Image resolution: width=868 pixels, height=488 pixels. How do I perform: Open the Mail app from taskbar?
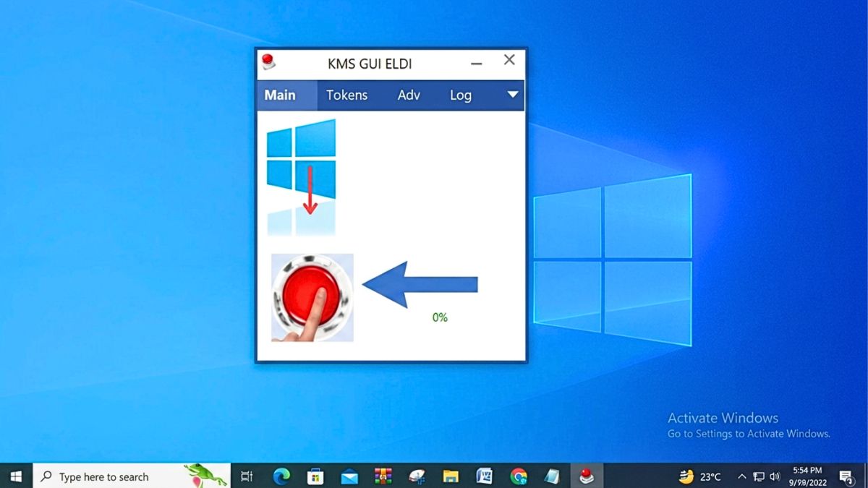pyautogui.click(x=349, y=476)
